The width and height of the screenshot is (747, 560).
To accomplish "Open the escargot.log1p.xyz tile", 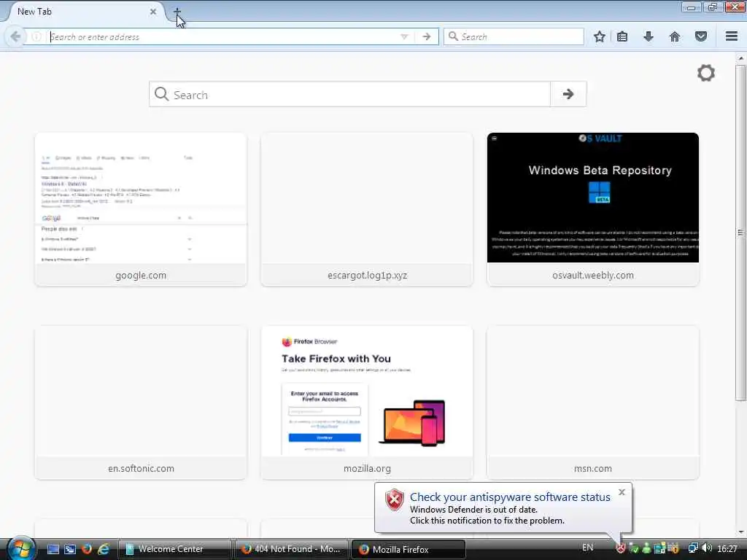I will (367, 209).
